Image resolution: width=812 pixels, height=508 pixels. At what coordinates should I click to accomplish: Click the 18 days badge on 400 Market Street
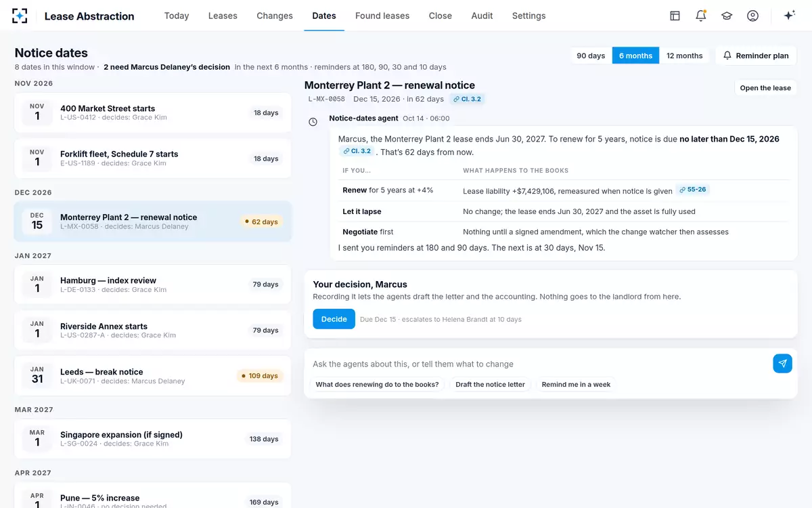(x=266, y=112)
